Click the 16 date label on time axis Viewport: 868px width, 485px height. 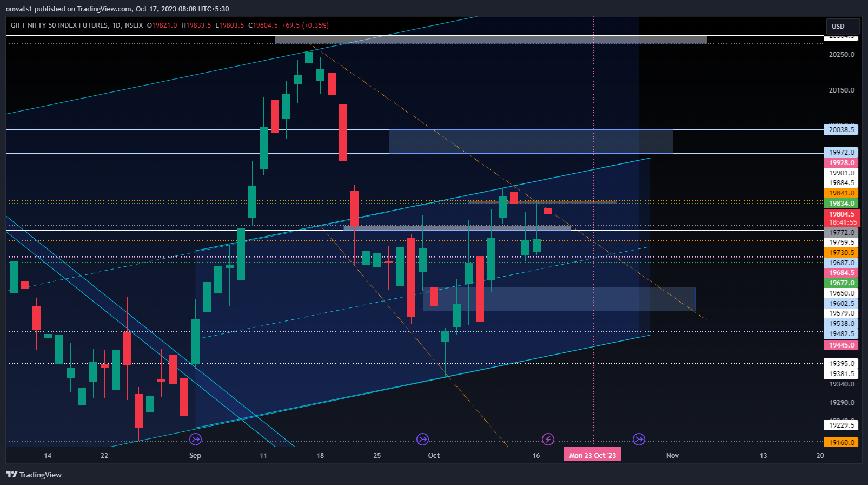[536, 455]
